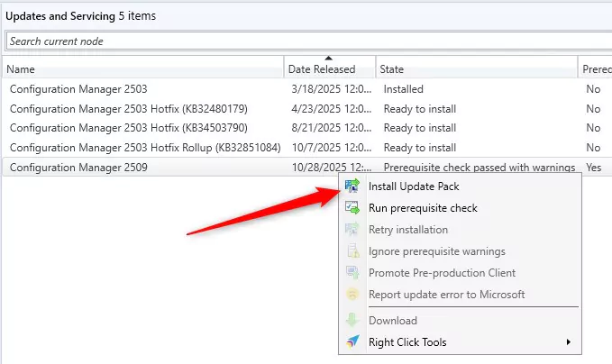612x364 pixels.
Task: Select the Hotfix (KB34503790) row
Action: pyautogui.click(x=306, y=128)
